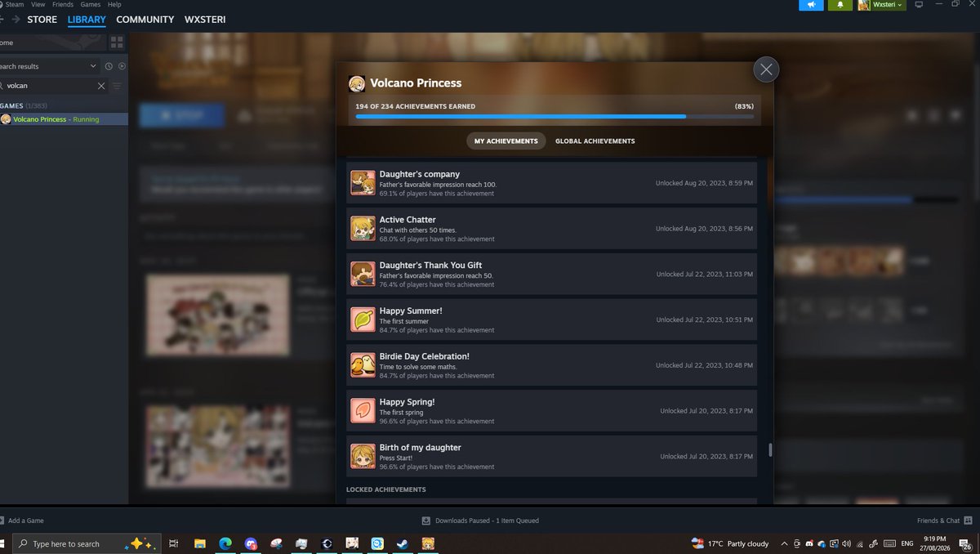The image size is (980, 554).
Task: Go to the STORE section
Action: tap(42, 20)
